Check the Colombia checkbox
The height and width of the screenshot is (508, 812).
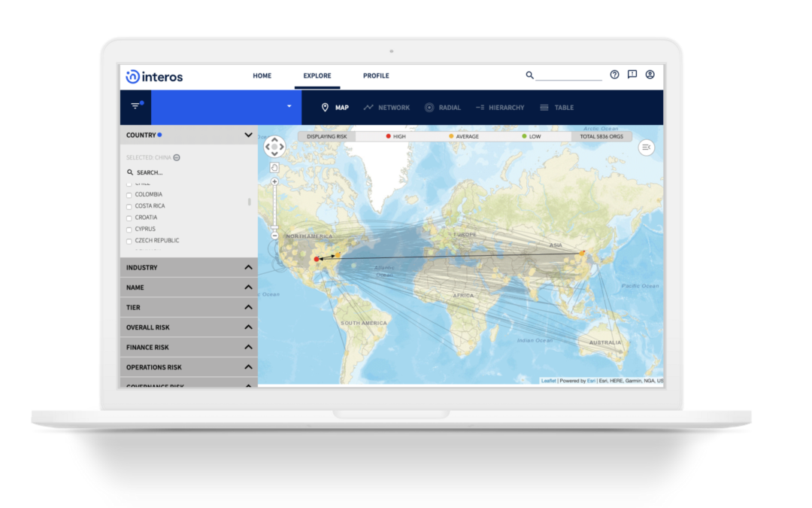point(129,195)
